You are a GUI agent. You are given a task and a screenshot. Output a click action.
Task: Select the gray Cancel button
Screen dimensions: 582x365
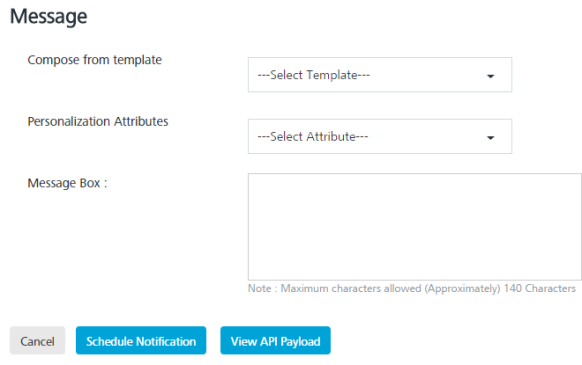point(37,340)
